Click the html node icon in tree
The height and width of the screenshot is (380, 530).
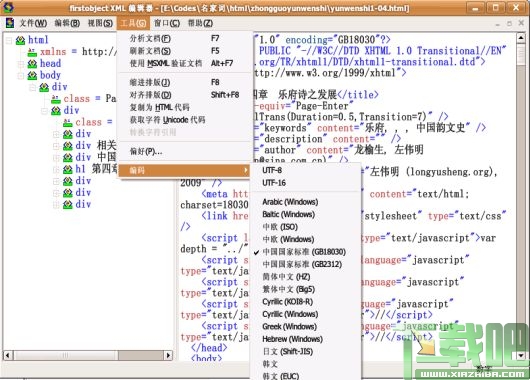pyautogui.click(x=20, y=40)
